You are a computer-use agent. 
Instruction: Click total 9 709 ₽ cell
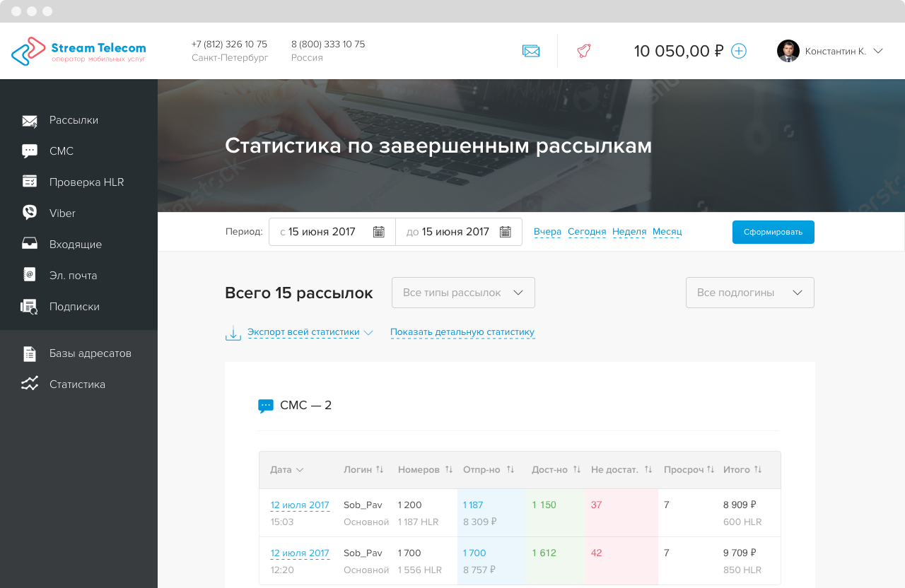(740, 553)
